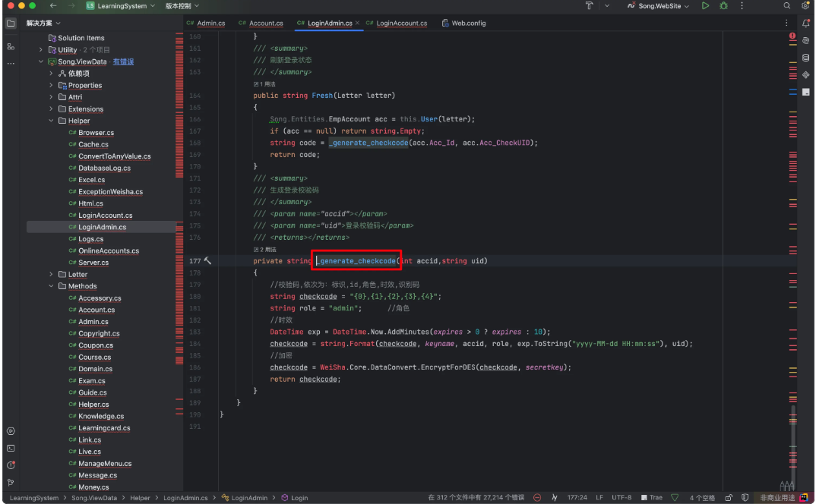Open IDE settings gear icon
The height and width of the screenshot is (504, 816).
805,6
